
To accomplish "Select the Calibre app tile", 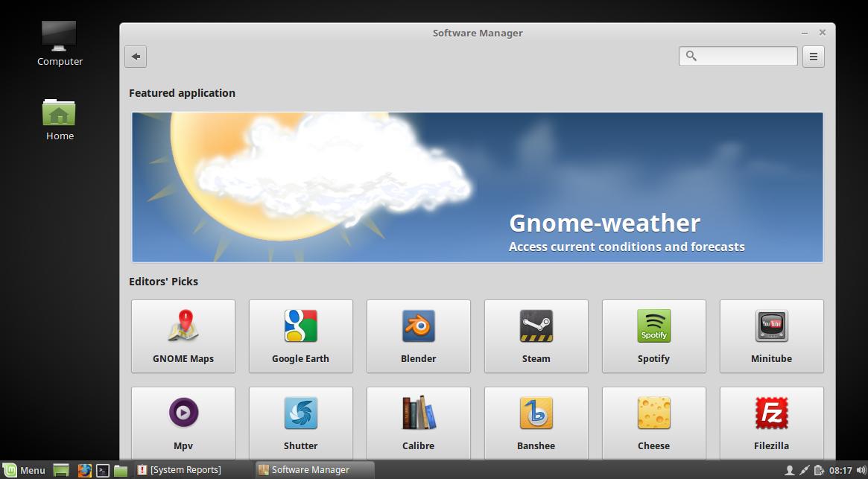I will (x=419, y=423).
